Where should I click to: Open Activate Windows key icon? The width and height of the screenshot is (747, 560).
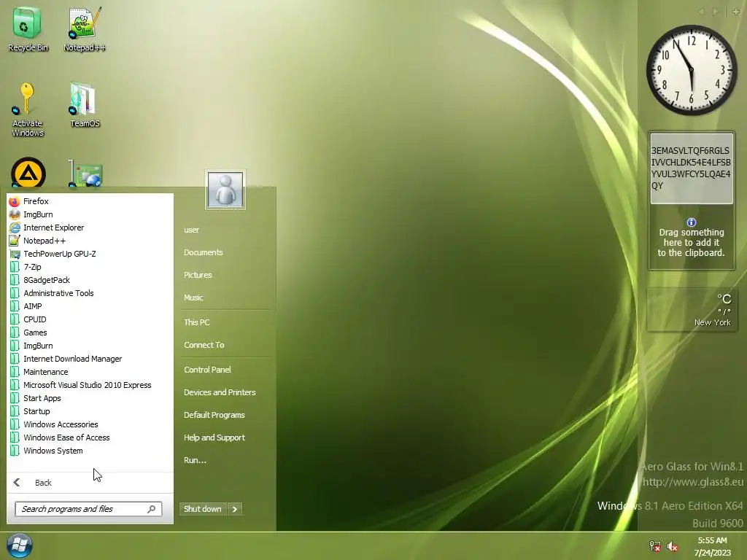[x=28, y=109]
